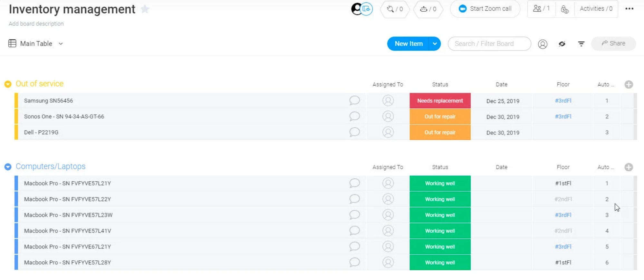Screen dimensions: 644x280
Task: Open the board owner avatar
Action: coord(356,9)
